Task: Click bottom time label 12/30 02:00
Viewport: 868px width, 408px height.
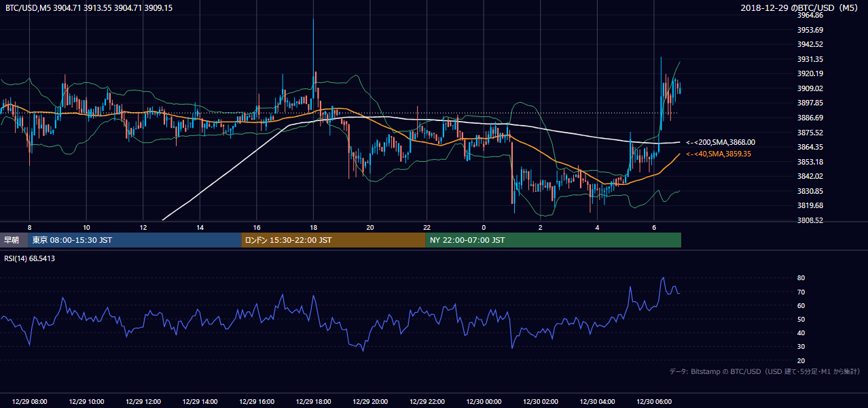Action: (x=540, y=402)
